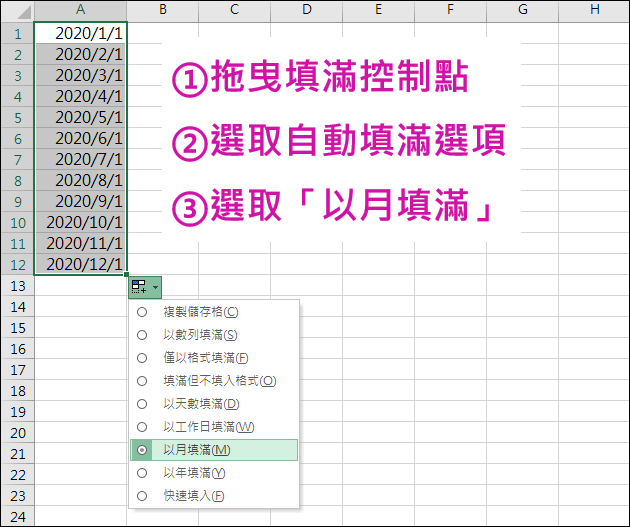Image resolution: width=630 pixels, height=527 pixels.
Task: Click cell containing 2020/8/1
Action: (81, 180)
